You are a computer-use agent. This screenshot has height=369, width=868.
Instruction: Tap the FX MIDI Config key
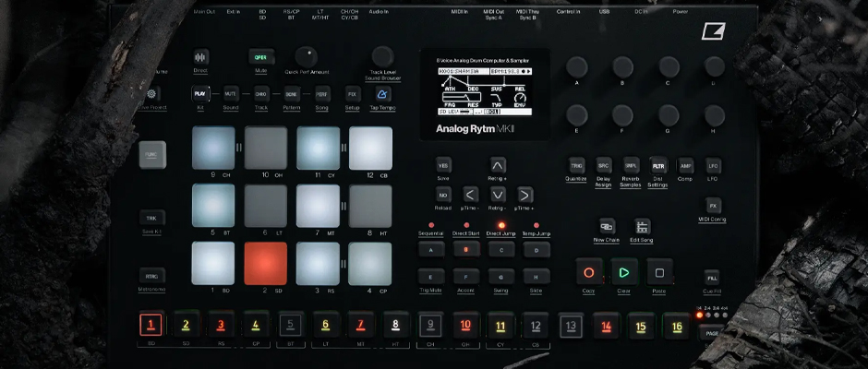coord(713,206)
